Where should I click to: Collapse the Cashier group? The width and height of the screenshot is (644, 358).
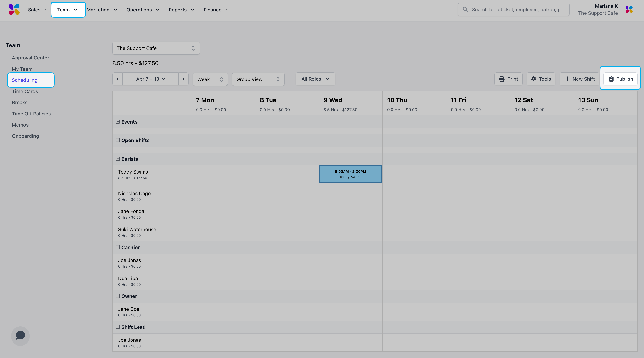click(118, 247)
